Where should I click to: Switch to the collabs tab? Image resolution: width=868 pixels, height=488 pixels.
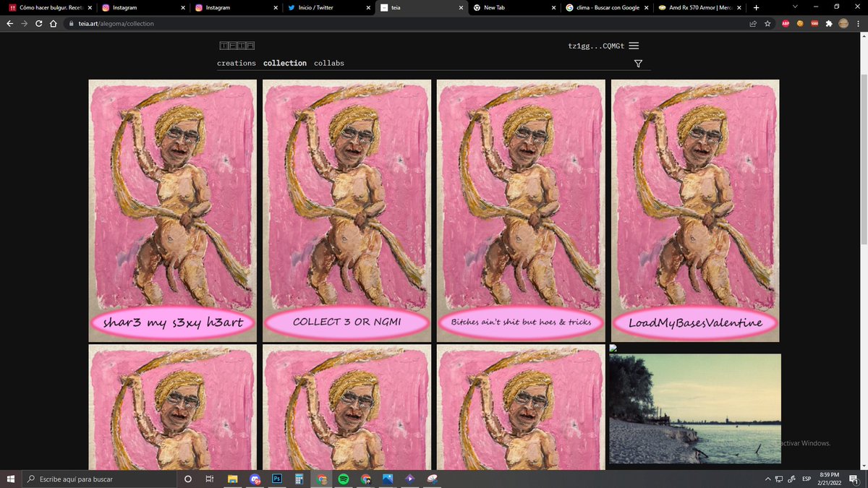(329, 63)
